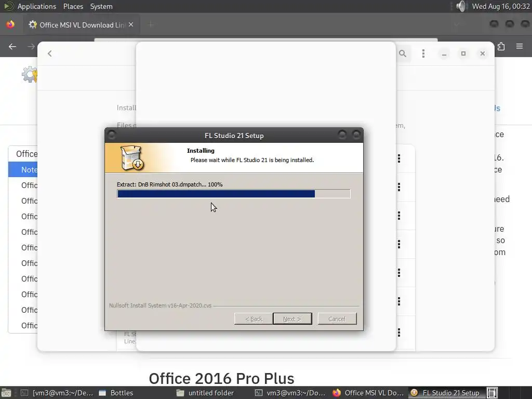Click the Applications menu logo icon
532x399 pixels.
pos(8,6)
